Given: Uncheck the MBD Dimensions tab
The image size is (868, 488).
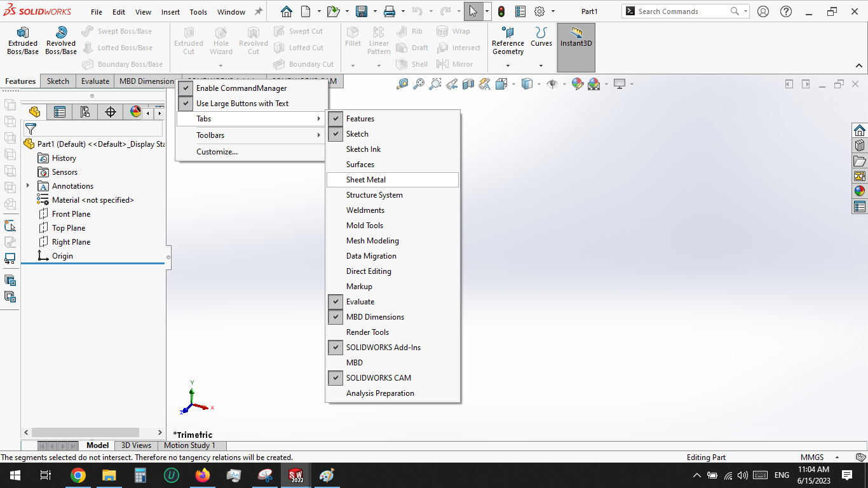Looking at the screenshot, I should point(335,316).
